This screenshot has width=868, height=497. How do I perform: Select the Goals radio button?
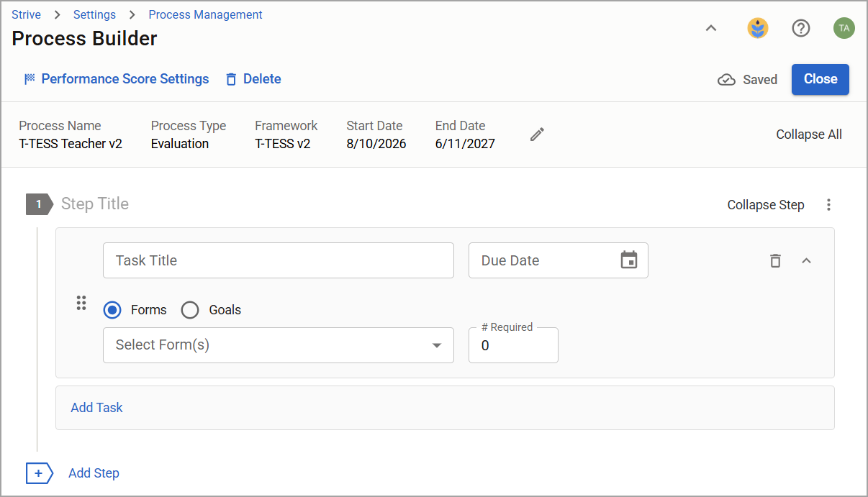pos(190,310)
